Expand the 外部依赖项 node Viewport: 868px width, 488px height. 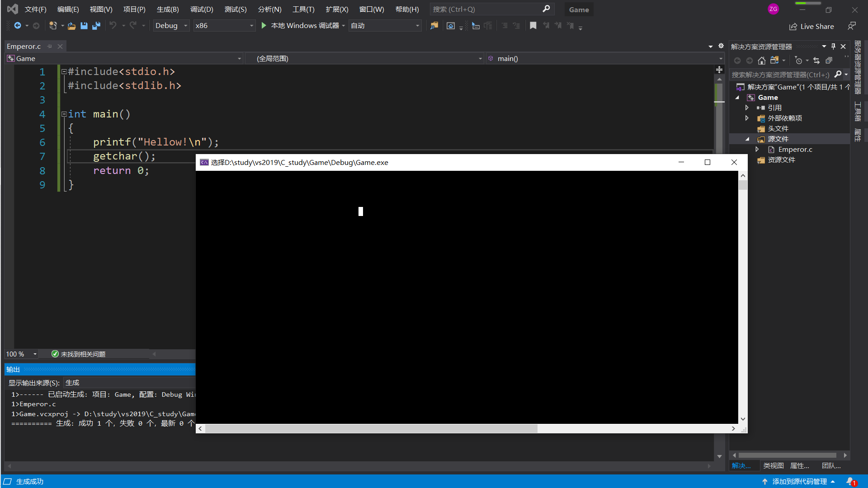[747, 118]
